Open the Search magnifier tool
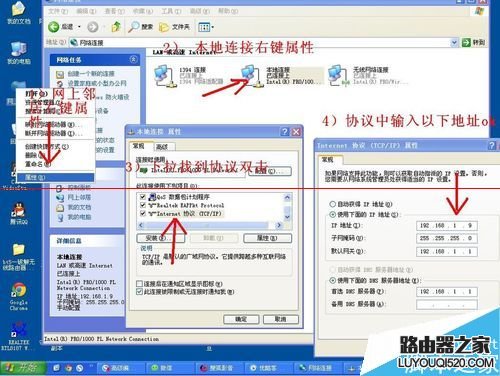The width and height of the screenshot is (500, 376). [x=134, y=27]
